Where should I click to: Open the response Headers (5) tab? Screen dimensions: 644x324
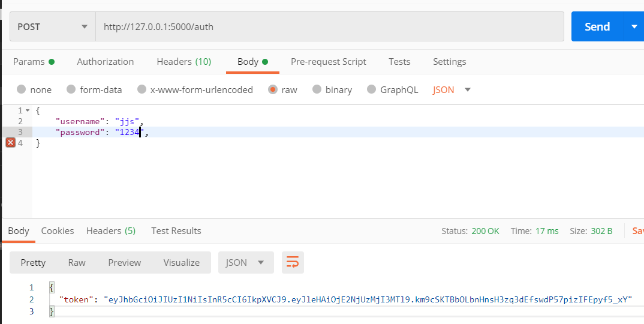coord(111,230)
